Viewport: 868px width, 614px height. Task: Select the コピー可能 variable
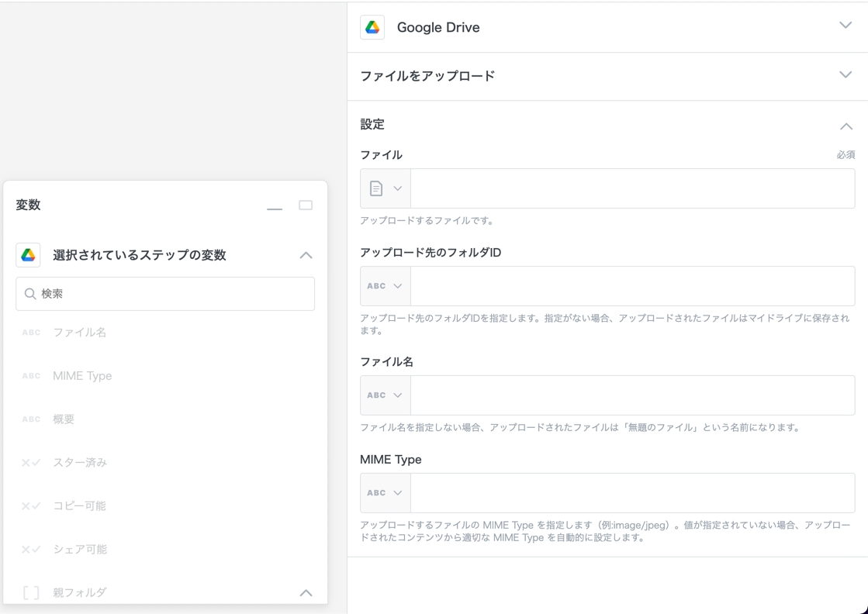(x=79, y=506)
